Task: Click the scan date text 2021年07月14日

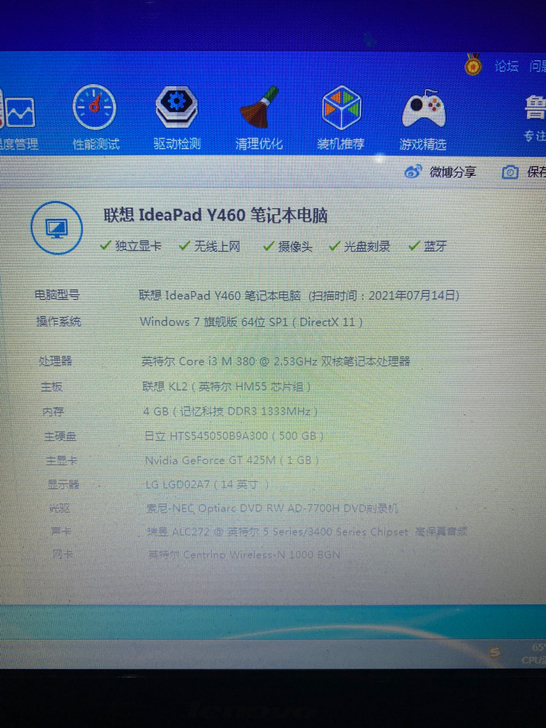Action: point(414,296)
